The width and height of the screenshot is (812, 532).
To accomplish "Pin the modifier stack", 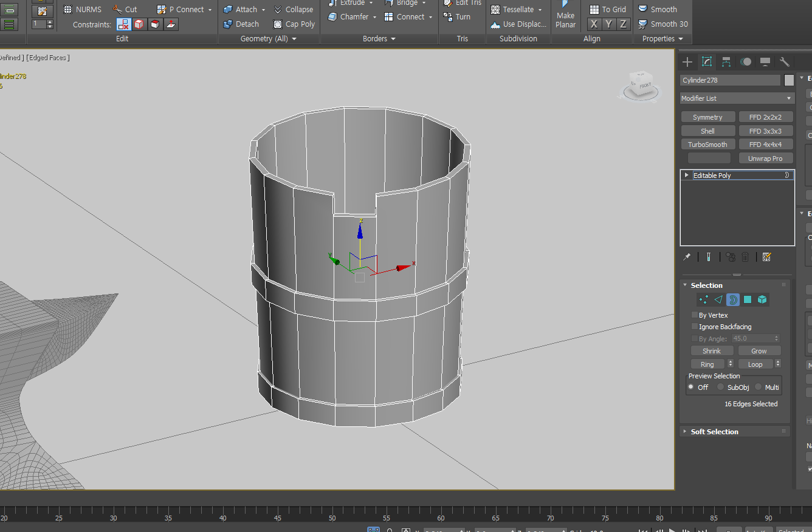I will [x=687, y=257].
